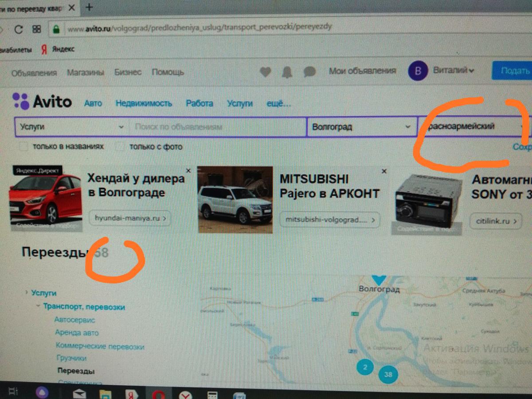
Task: Click the browser address bar URL
Action: click(x=199, y=28)
